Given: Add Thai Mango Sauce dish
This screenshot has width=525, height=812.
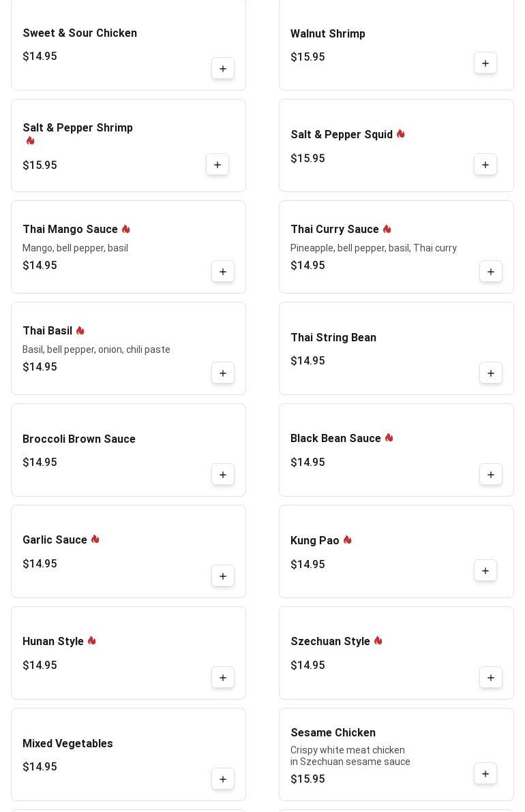Looking at the screenshot, I should coord(223,272).
